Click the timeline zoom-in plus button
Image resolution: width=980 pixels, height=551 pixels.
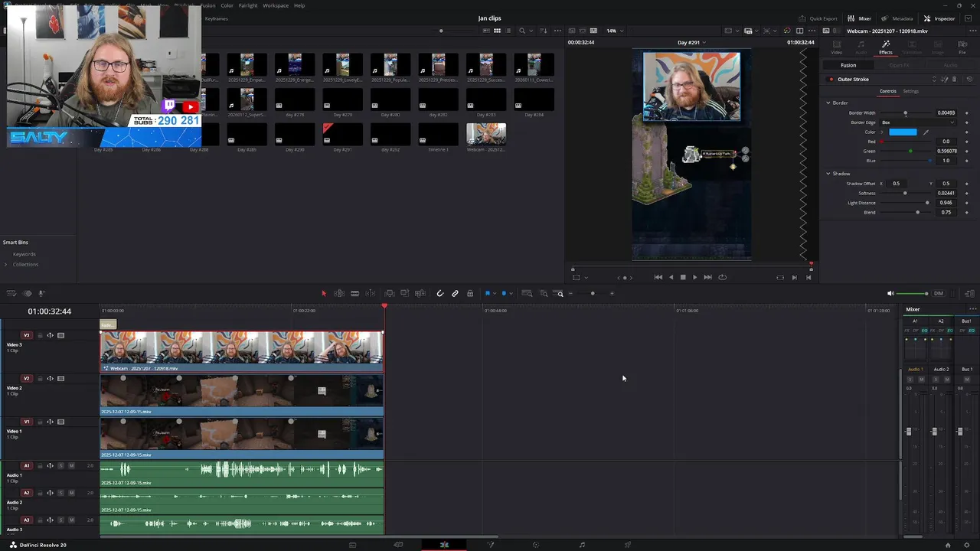(612, 293)
